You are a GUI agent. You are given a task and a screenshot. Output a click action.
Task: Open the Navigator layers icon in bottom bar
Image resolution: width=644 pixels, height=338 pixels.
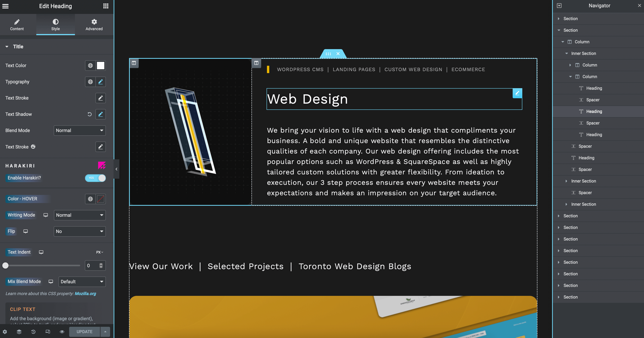[x=19, y=332]
